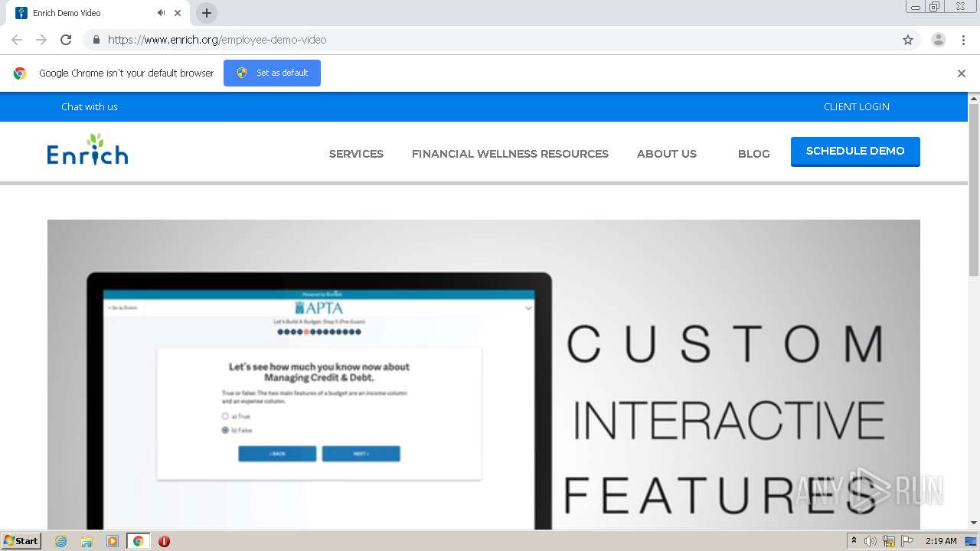Open the BLOG page
Image resolution: width=980 pixels, height=551 pixels.
coord(754,154)
